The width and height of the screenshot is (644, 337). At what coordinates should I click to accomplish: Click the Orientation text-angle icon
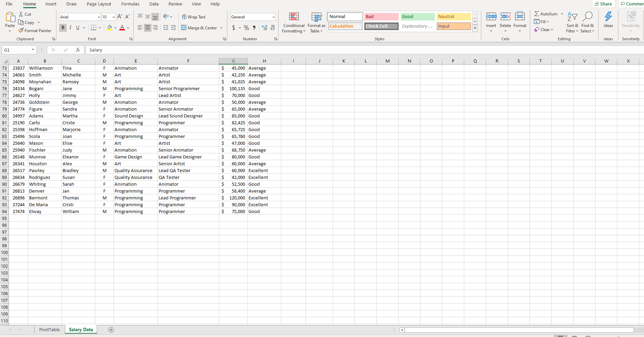166,17
